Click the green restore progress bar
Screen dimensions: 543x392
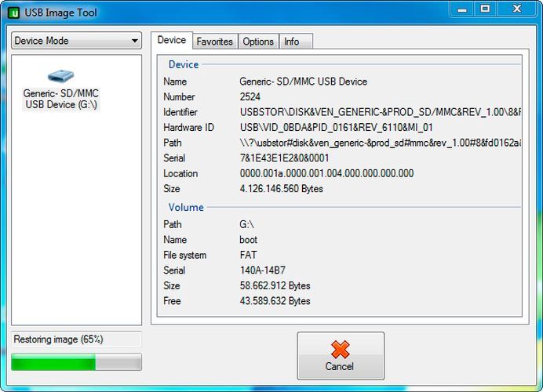[x=76, y=362]
